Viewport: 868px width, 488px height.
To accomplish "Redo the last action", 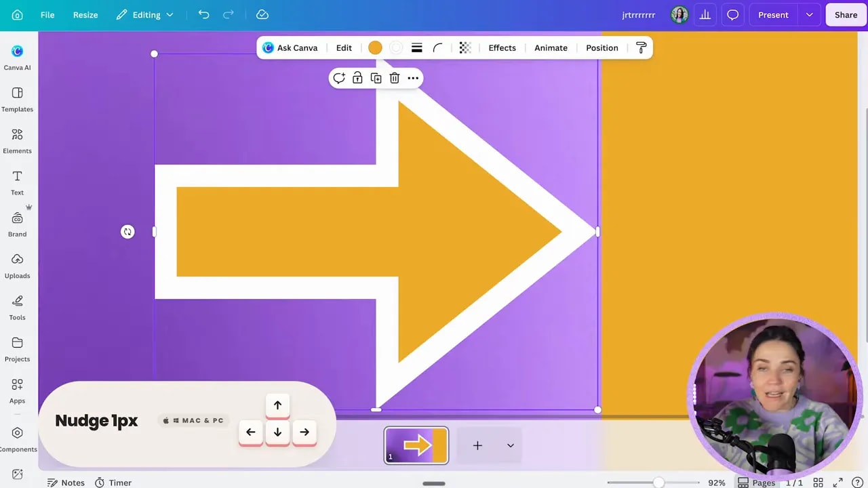I will point(229,15).
